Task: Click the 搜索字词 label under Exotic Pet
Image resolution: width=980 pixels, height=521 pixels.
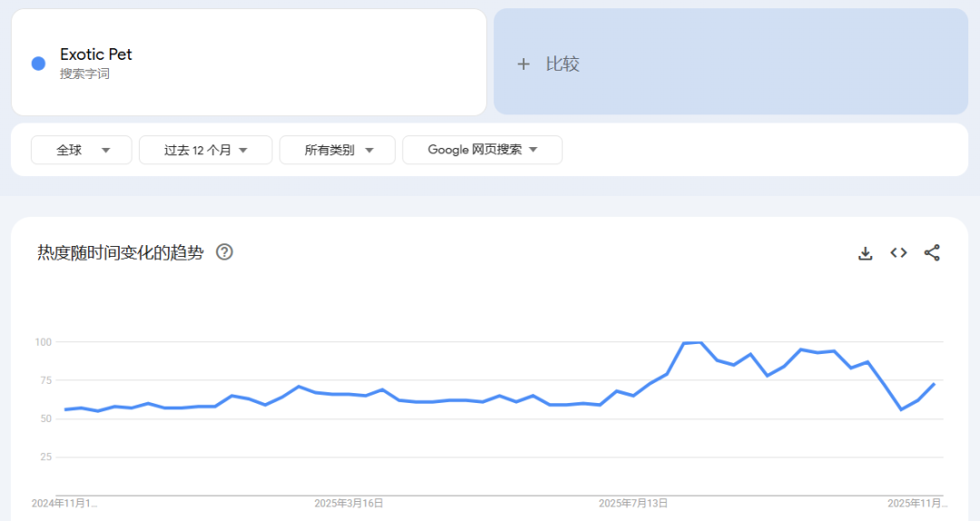Action: click(84, 74)
